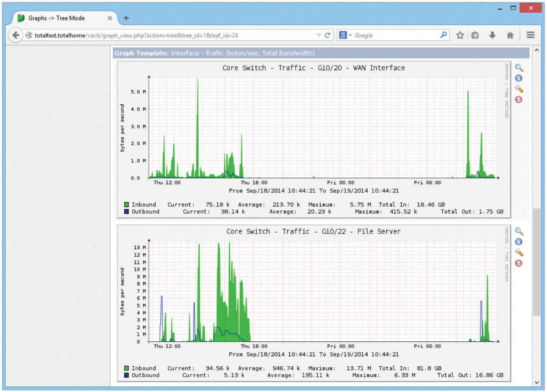Click the site identity globe icon

(29, 35)
